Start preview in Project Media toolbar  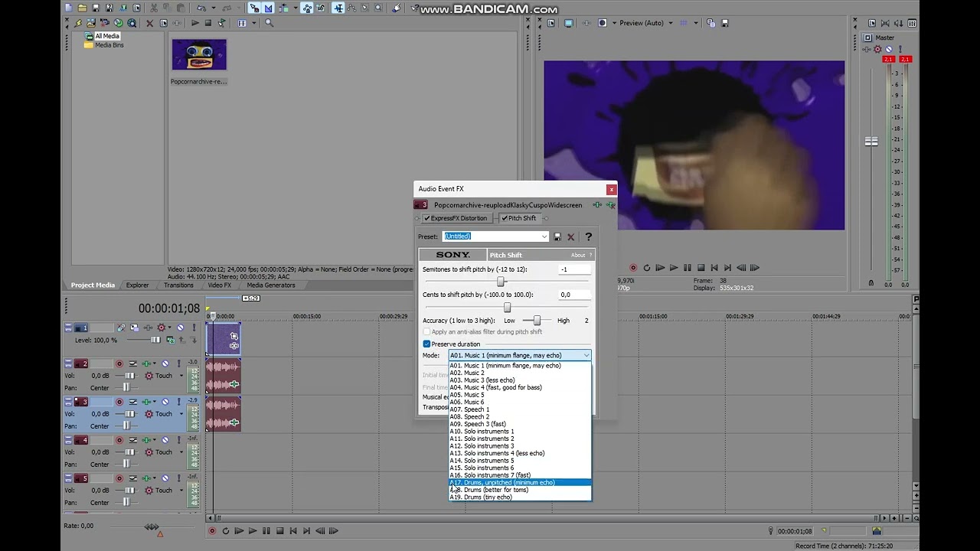click(x=194, y=23)
